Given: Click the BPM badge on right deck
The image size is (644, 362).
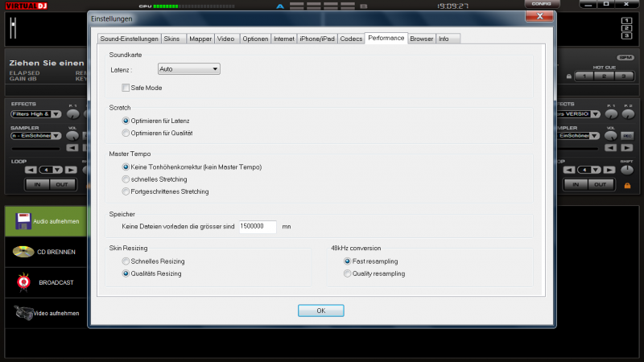Looking at the screenshot, I should tap(625, 57).
